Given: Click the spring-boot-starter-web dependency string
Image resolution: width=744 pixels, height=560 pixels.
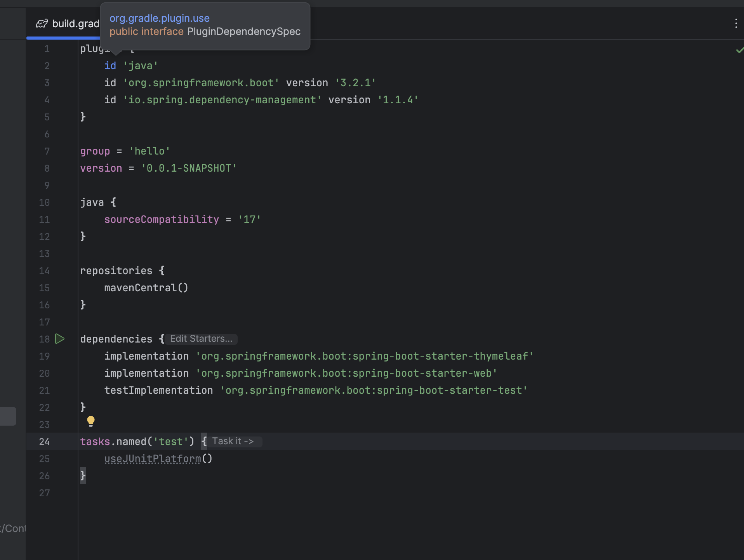Looking at the screenshot, I should point(347,373).
